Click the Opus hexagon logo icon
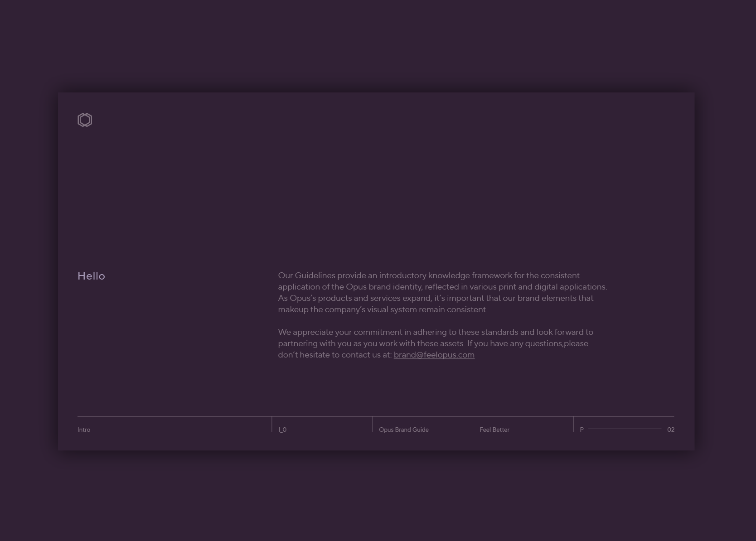This screenshot has width=756, height=541. pyautogui.click(x=85, y=120)
